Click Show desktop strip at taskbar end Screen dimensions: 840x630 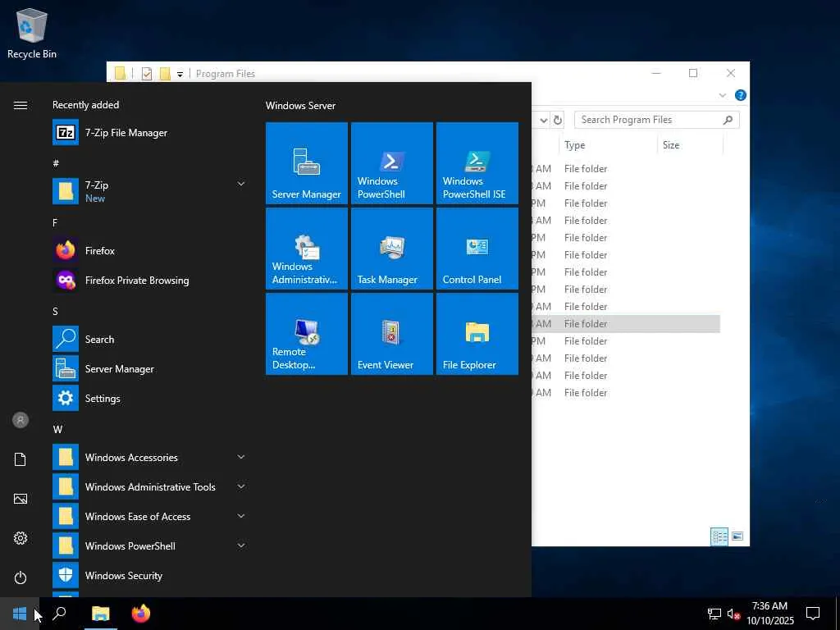pyautogui.click(x=838, y=614)
